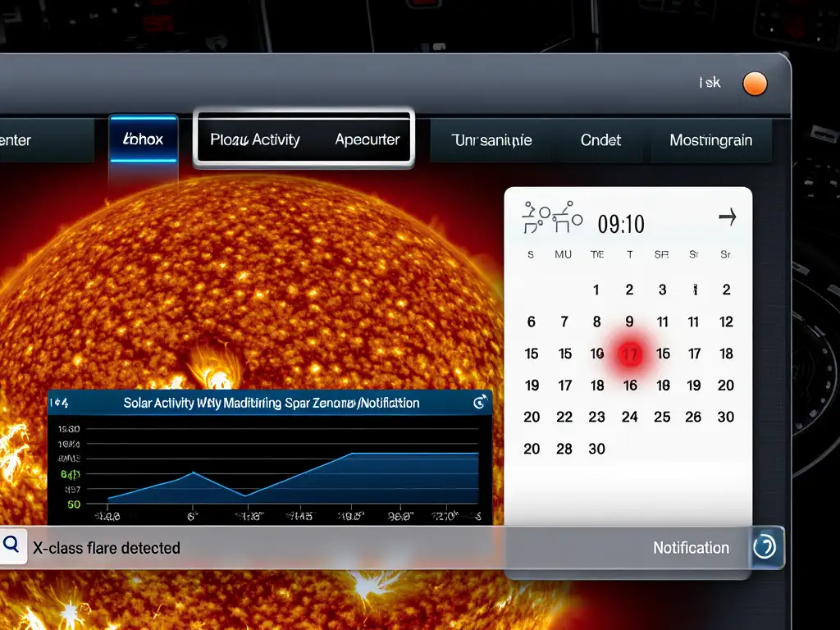Screen dimensions: 840x630
Task: Click the figures icon beside 09:10 time
Action: [x=552, y=217]
